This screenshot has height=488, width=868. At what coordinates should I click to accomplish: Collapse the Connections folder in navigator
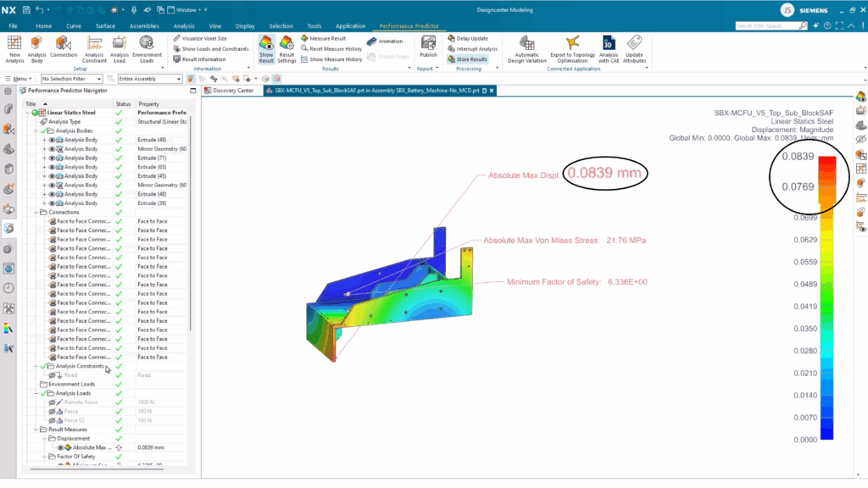pyautogui.click(x=36, y=213)
